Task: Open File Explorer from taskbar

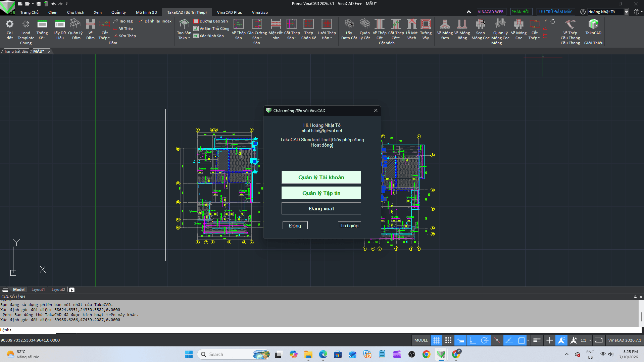Action: (308, 354)
